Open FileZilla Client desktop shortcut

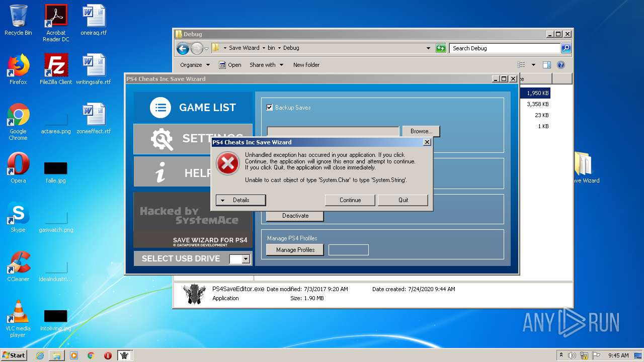tap(56, 69)
